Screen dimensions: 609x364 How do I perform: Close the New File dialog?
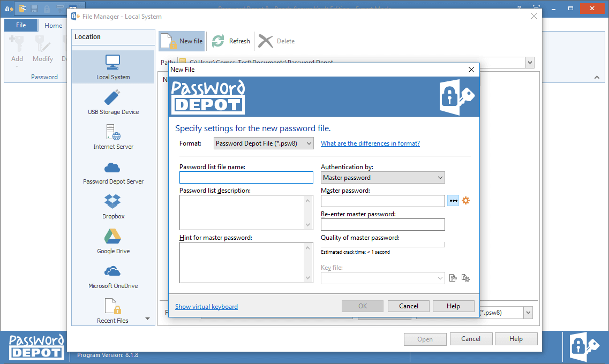point(471,70)
